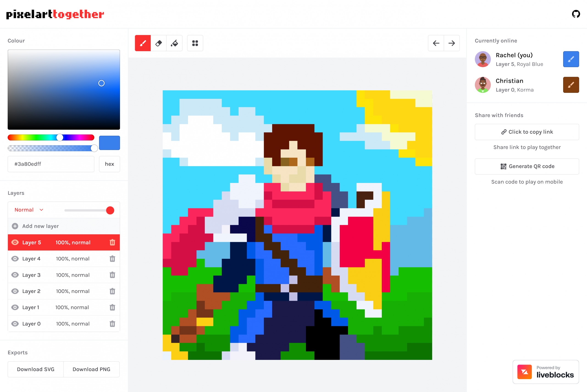Click Rachel's avatar
Viewport: 587px width, 392px height.
(x=483, y=59)
